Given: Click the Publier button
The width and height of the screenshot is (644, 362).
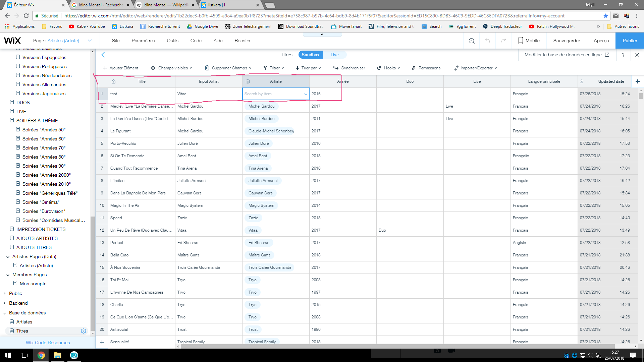Looking at the screenshot, I should click(x=630, y=41).
